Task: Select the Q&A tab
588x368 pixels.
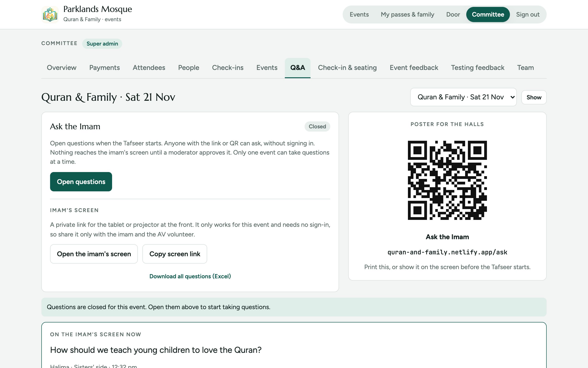Action: pos(297,68)
